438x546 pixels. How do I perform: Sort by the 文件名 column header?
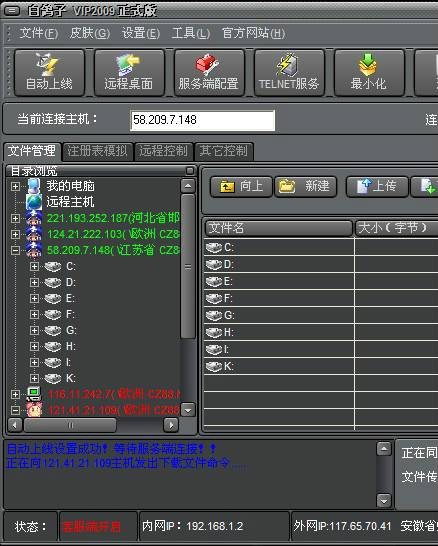coord(279,228)
